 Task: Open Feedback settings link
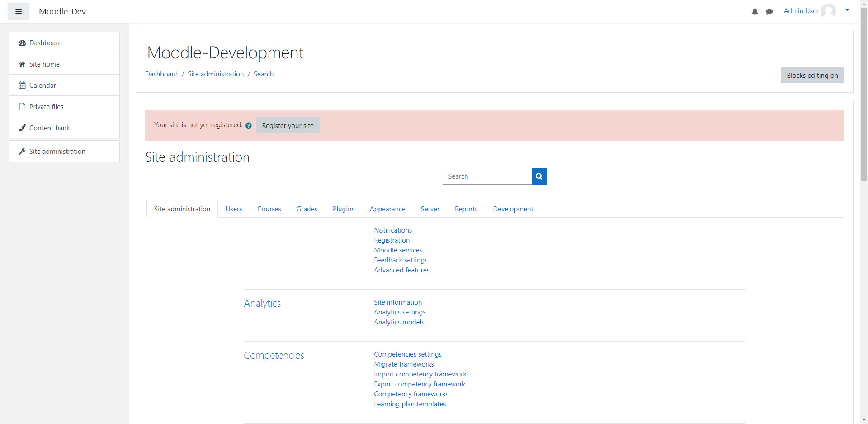coord(401,260)
